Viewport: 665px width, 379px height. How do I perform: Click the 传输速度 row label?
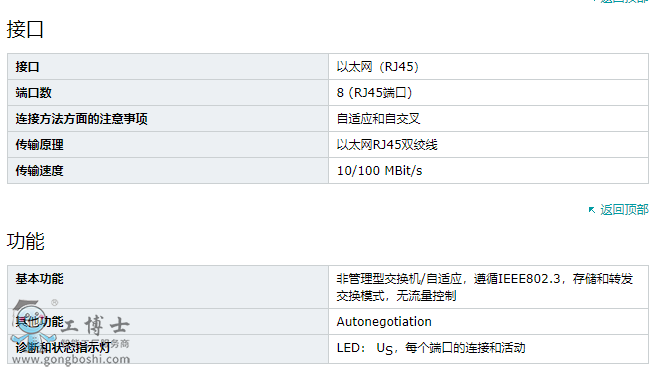click(39, 171)
